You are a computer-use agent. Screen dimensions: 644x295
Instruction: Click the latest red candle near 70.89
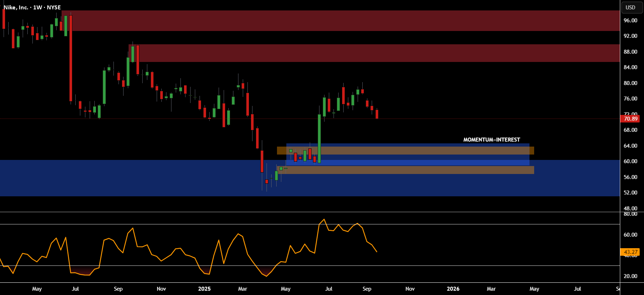(x=377, y=114)
